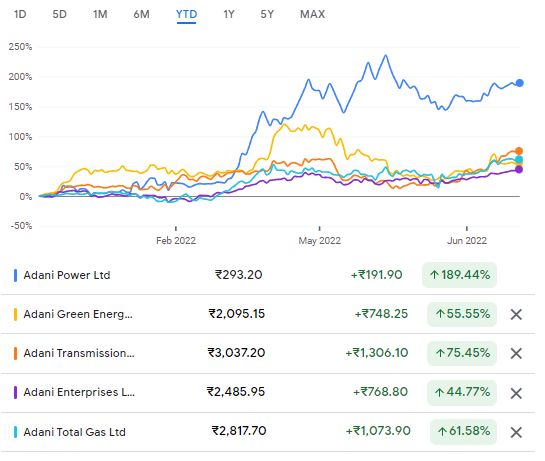Click the ₹2,817.70 price value
This screenshot has width=545, height=461.
239,431
